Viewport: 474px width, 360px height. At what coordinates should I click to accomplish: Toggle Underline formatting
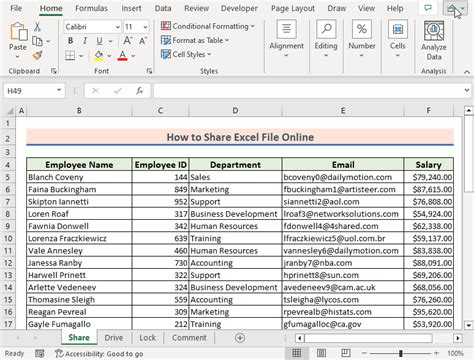pos(99,41)
